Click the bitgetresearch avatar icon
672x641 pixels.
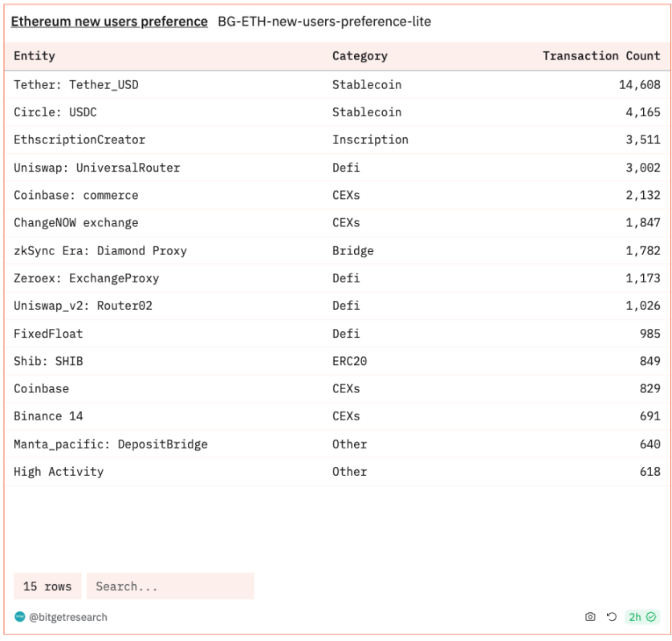tap(20, 617)
